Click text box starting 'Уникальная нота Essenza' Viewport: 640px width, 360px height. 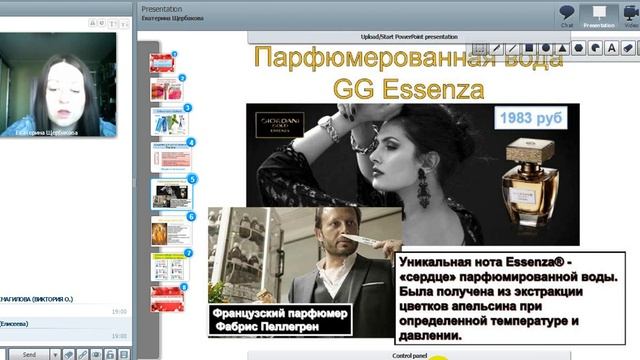click(510, 298)
